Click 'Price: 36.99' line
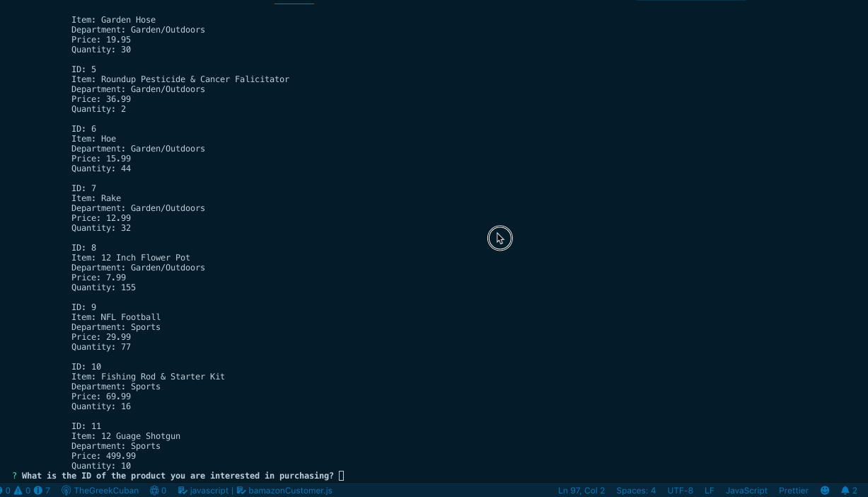The height and width of the screenshot is (497, 868). (x=101, y=99)
